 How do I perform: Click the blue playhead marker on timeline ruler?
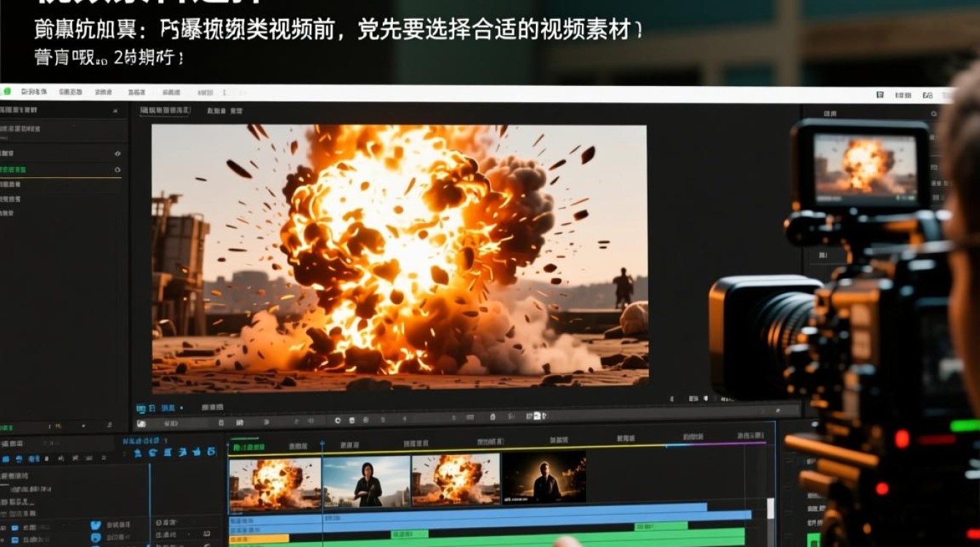pyautogui.click(x=322, y=443)
